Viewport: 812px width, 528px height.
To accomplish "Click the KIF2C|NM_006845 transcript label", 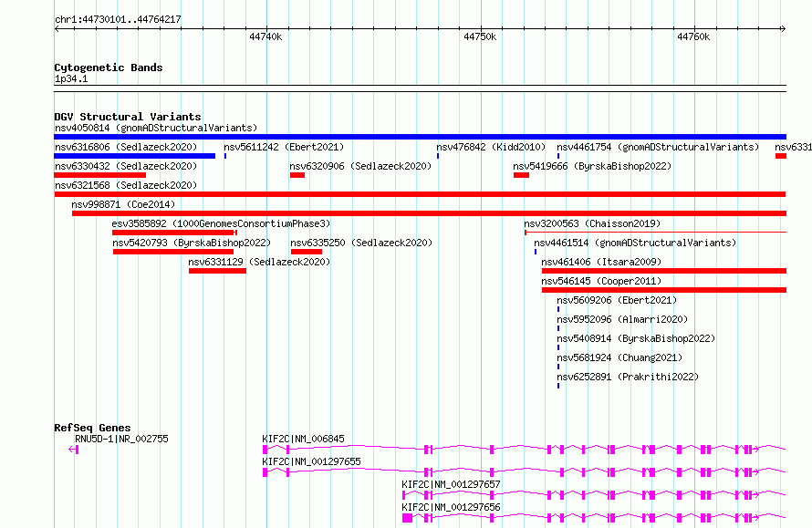I will (x=303, y=439).
